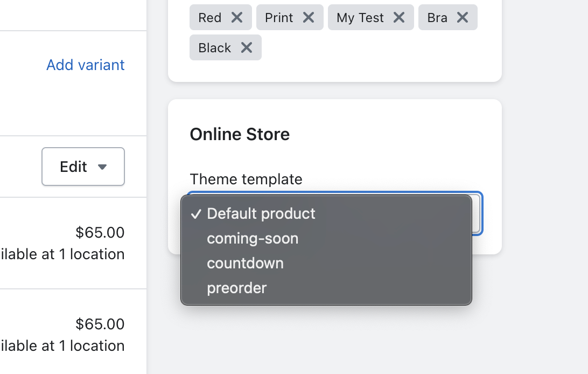Click the second $65.00 variant price
The width and height of the screenshot is (588, 374).
tap(100, 324)
